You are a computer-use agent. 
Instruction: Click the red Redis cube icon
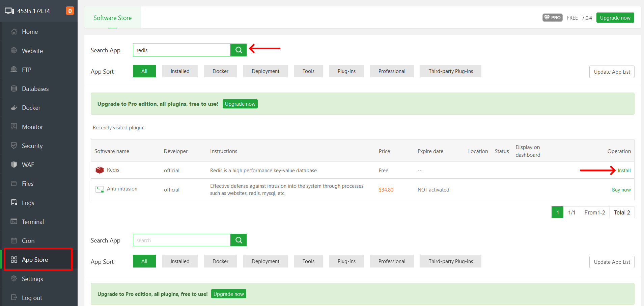[100, 170]
